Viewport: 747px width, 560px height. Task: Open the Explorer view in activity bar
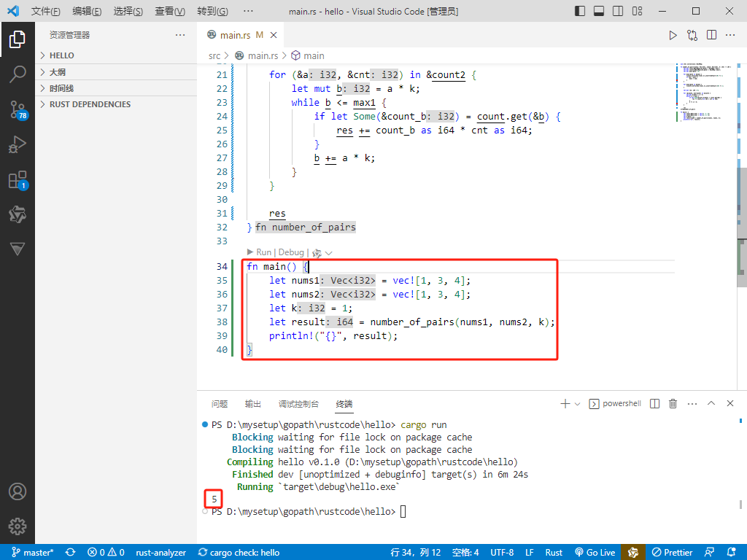(18, 39)
